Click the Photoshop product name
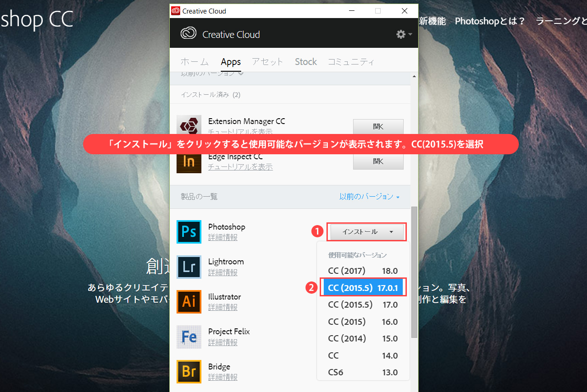This screenshot has height=392, width=587. [x=227, y=227]
